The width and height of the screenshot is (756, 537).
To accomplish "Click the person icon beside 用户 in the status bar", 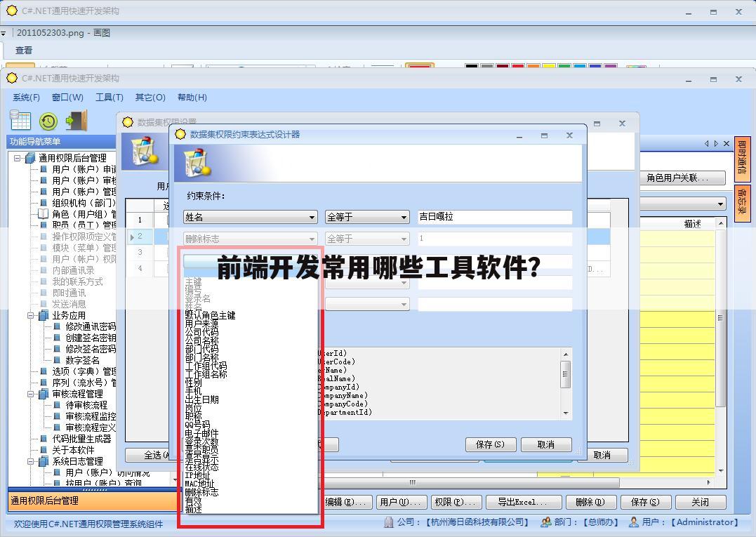I will coord(634,522).
